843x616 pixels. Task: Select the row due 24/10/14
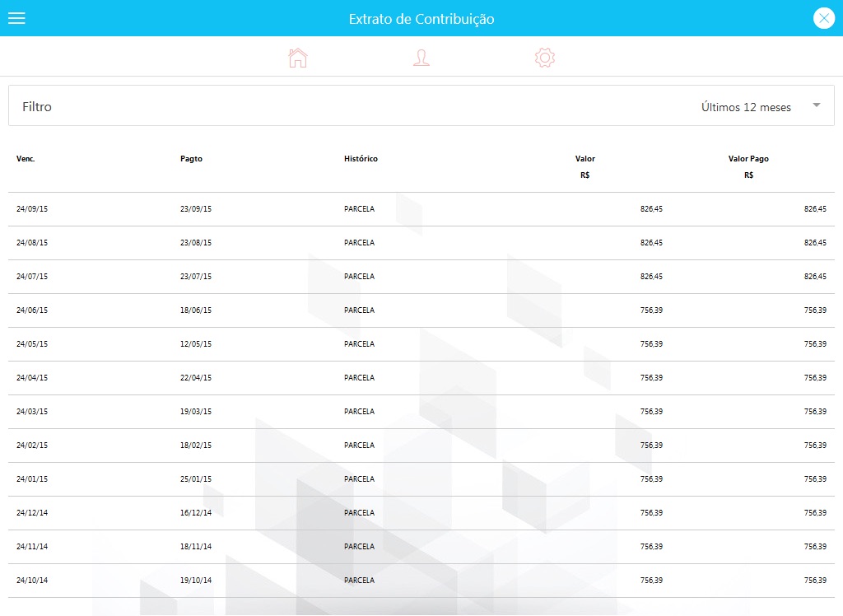[421, 581]
